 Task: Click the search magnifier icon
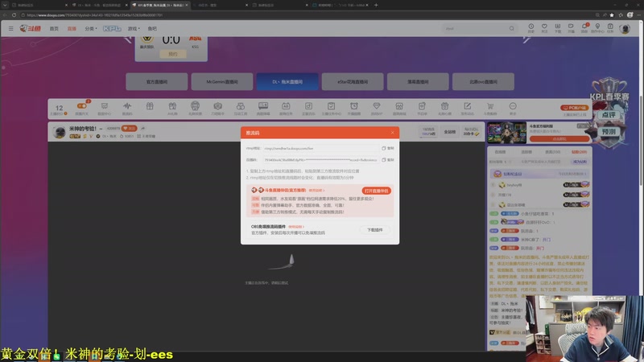pos(511,29)
